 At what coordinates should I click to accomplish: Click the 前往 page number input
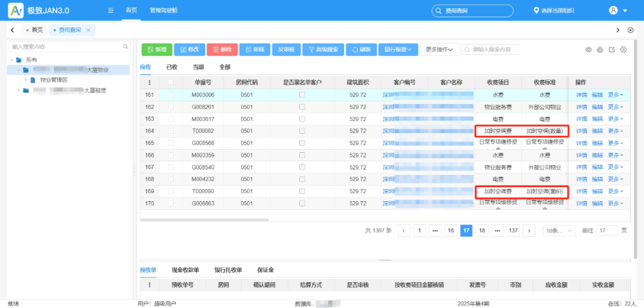coord(607,230)
